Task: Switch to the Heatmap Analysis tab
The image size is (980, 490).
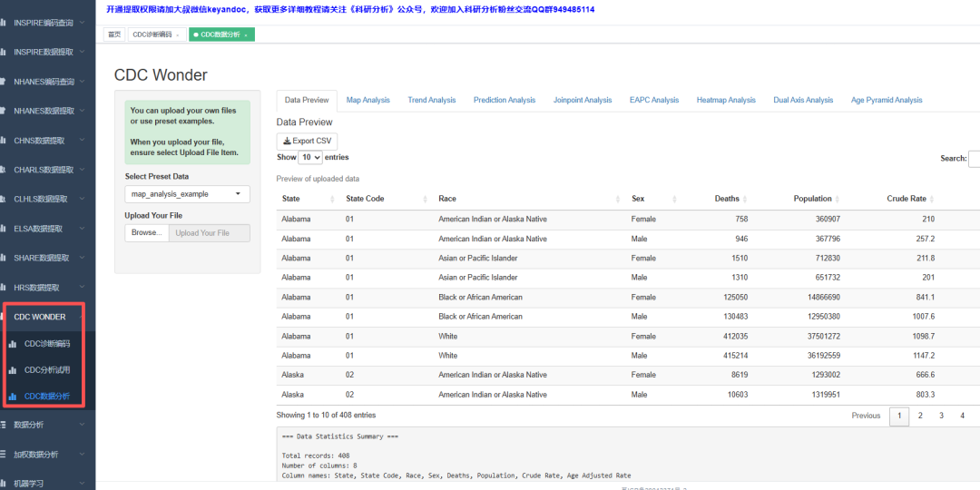Action: coord(726,100)
